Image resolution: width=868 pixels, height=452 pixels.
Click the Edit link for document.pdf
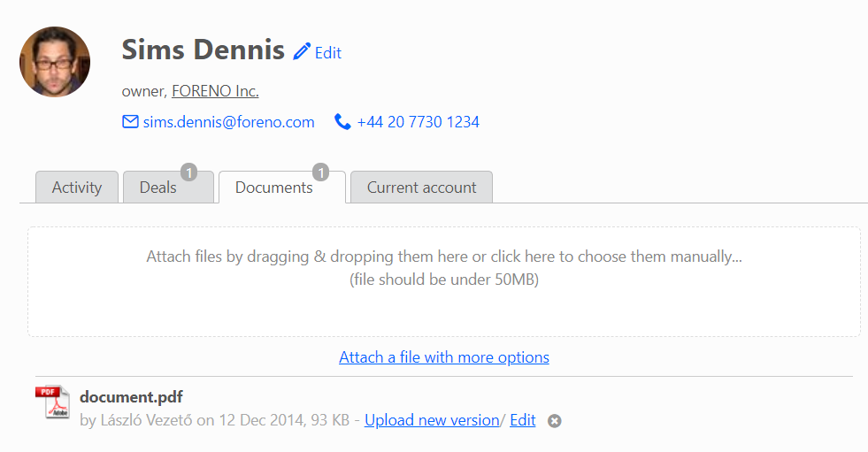coord(523,420)
